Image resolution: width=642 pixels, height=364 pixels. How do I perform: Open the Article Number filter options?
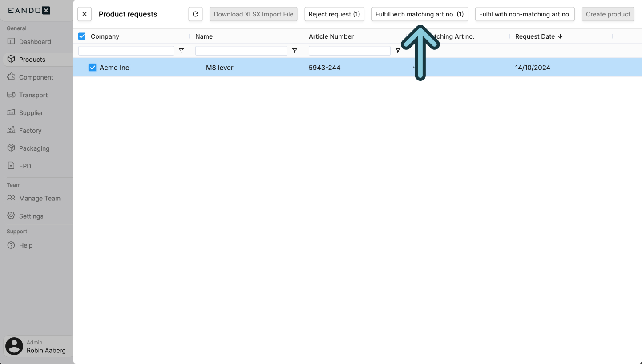click(397, 51)
